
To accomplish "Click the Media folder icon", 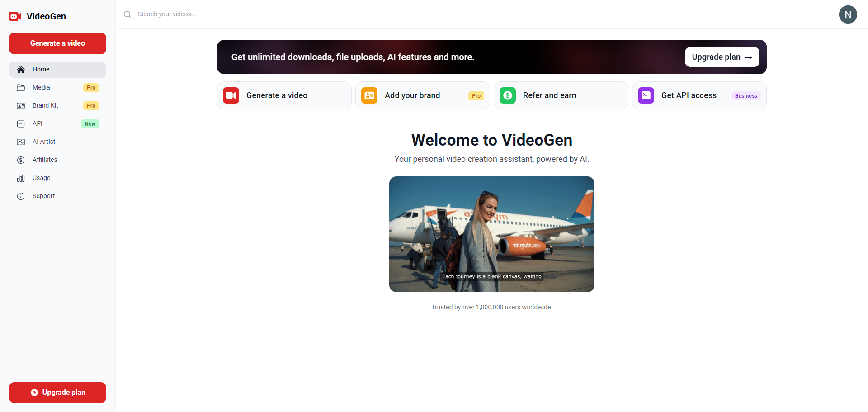I will (21, 88).
